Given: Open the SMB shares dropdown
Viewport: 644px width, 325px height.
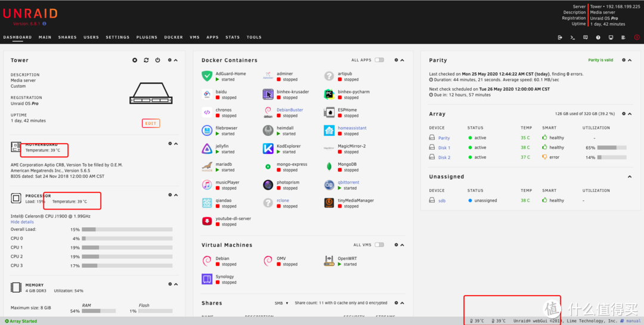Looking at the screenshot, I should 281,303.
